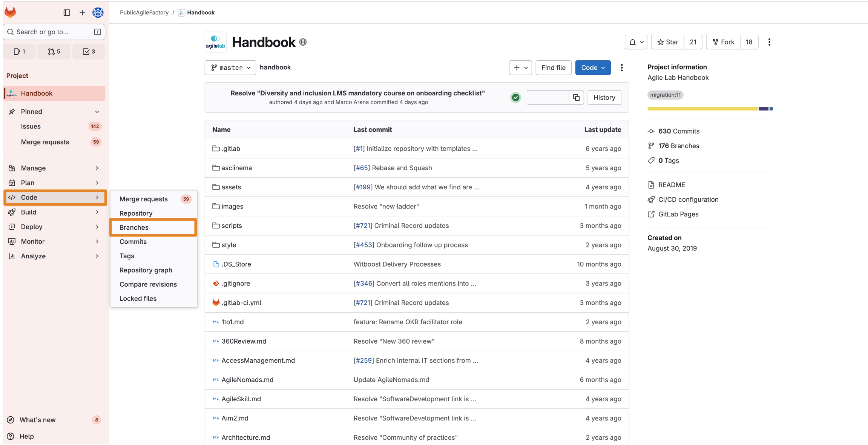Select Commits in the Code flyout
This screenshot has height=445, width=868.
point(153,242)
